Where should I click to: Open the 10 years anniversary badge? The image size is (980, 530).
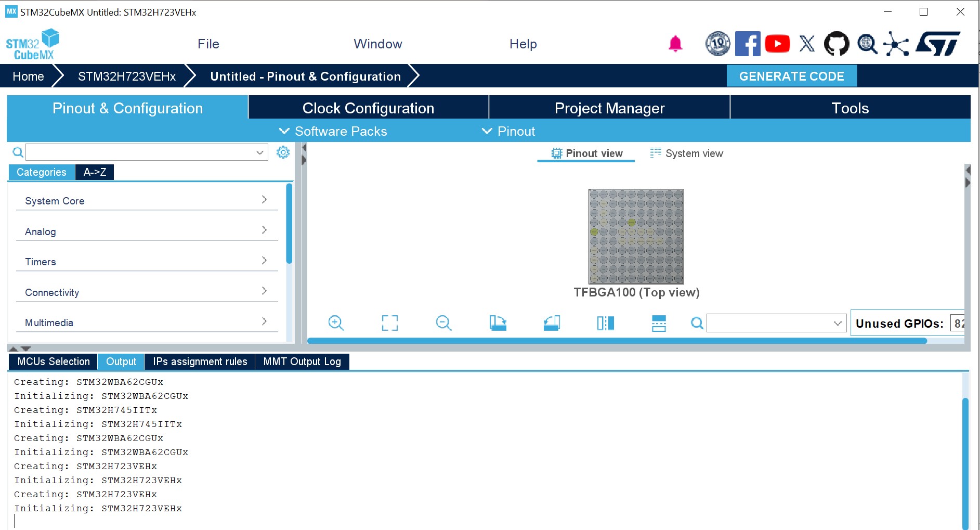[x=717, y=44]
